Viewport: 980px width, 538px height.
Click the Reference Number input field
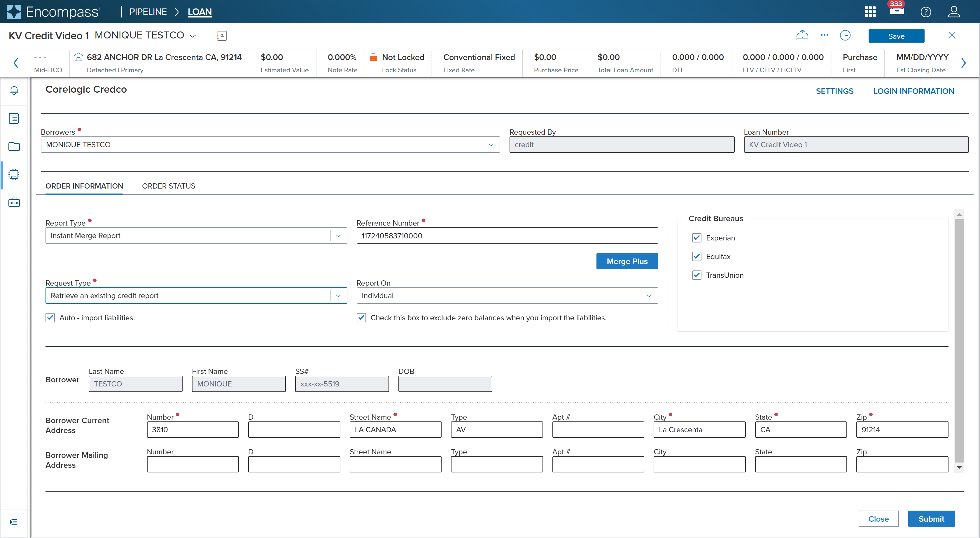(507, 235)
